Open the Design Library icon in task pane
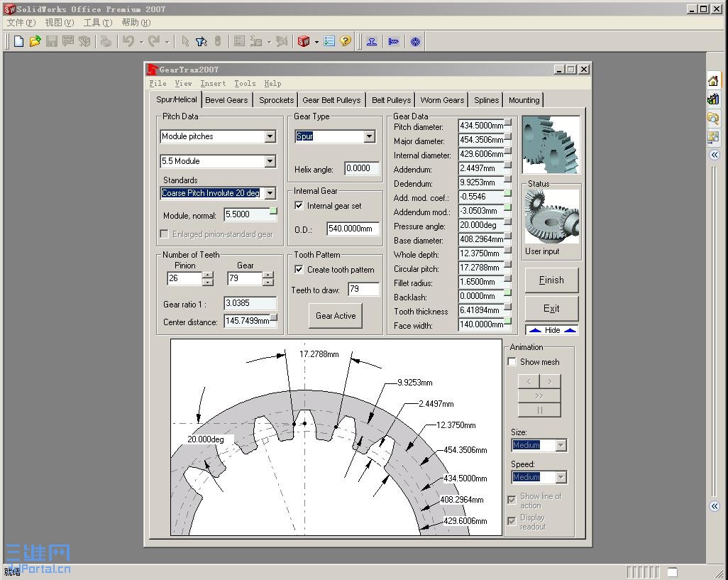728x580 pixels. coord(713,99)
